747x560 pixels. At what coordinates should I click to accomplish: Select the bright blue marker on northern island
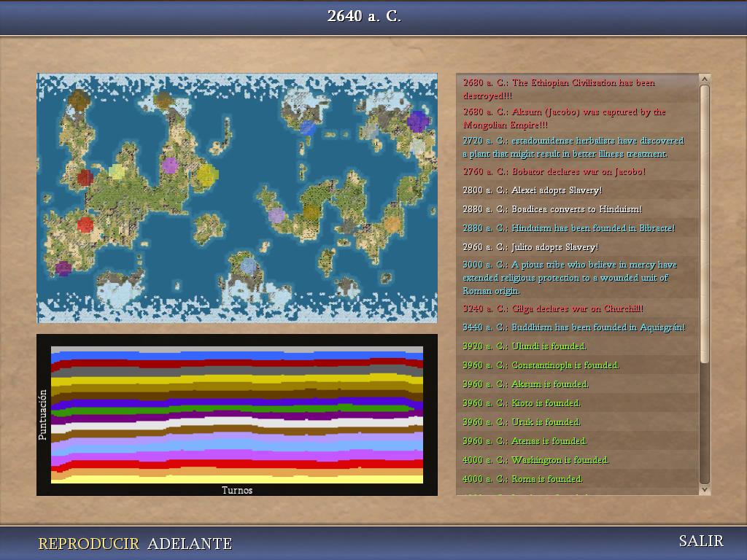[x=308, y=129]
